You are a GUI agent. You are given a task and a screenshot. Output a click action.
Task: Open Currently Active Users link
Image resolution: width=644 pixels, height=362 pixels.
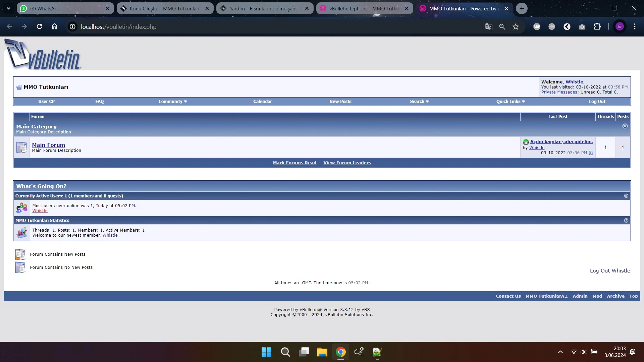click(x=39, y=196)
